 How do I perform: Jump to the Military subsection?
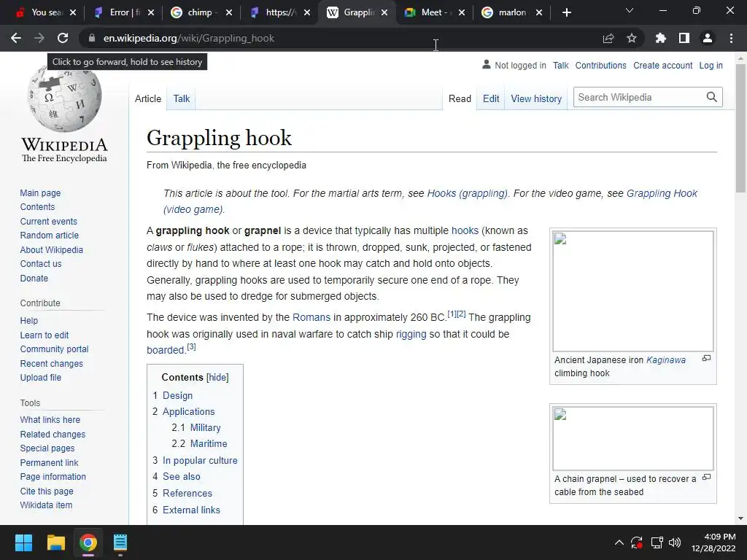(x=205, y=427)
